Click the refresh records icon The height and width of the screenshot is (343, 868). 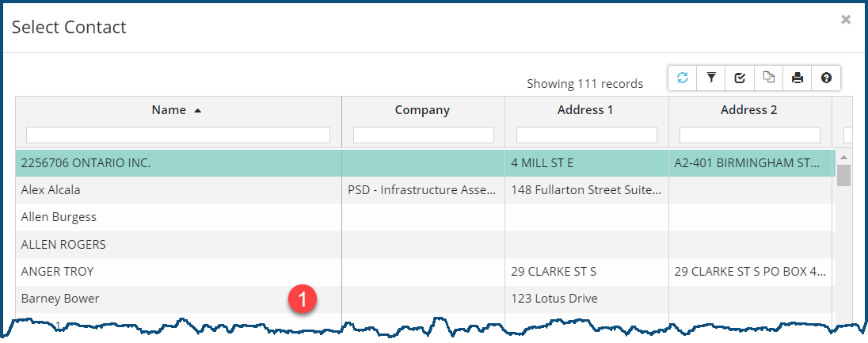682,78
